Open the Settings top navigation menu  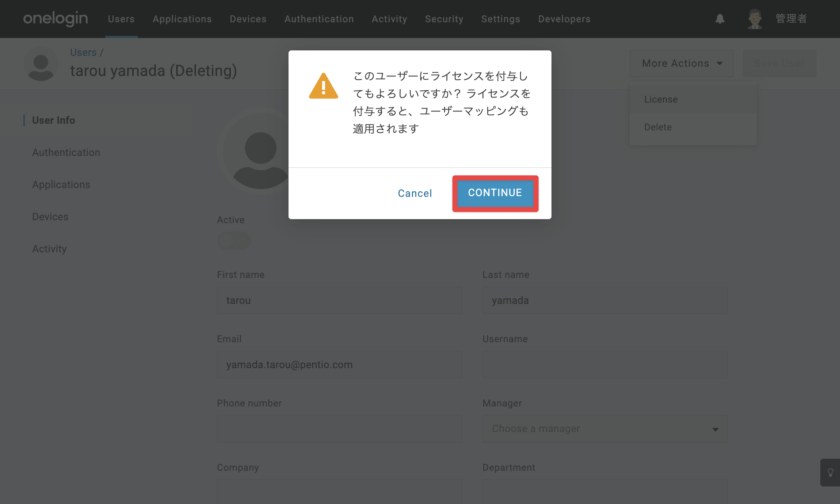point(501,19)
